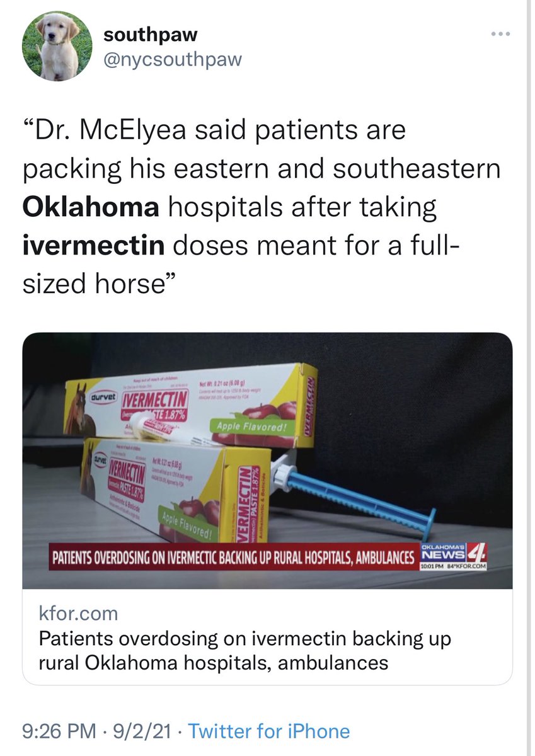This screenshot has width=535, height=756.
Task: Tap the Apple Flavored label on upper box
Action: [253, 428]
